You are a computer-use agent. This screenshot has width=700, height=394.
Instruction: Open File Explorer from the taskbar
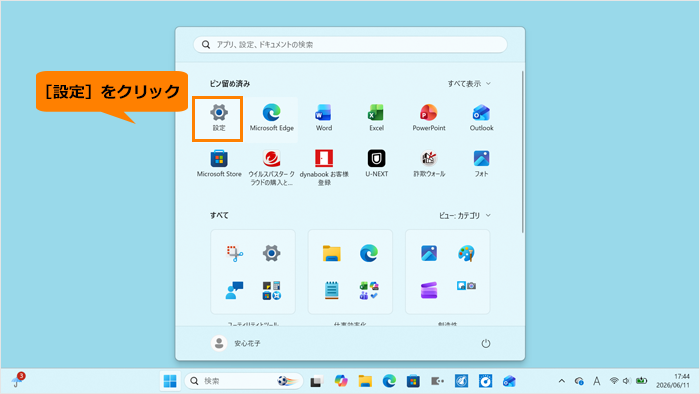[365, 381]
